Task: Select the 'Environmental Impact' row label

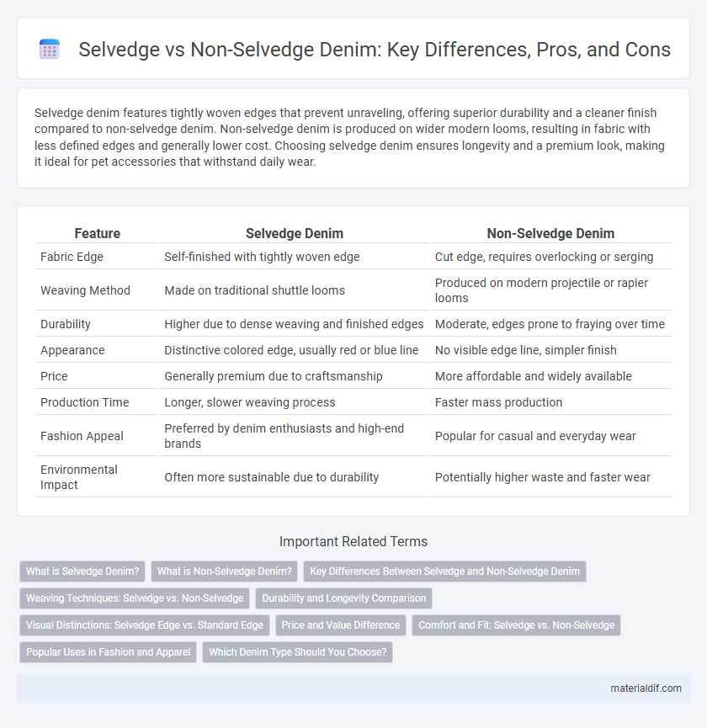Action: (x=79, y=477)
